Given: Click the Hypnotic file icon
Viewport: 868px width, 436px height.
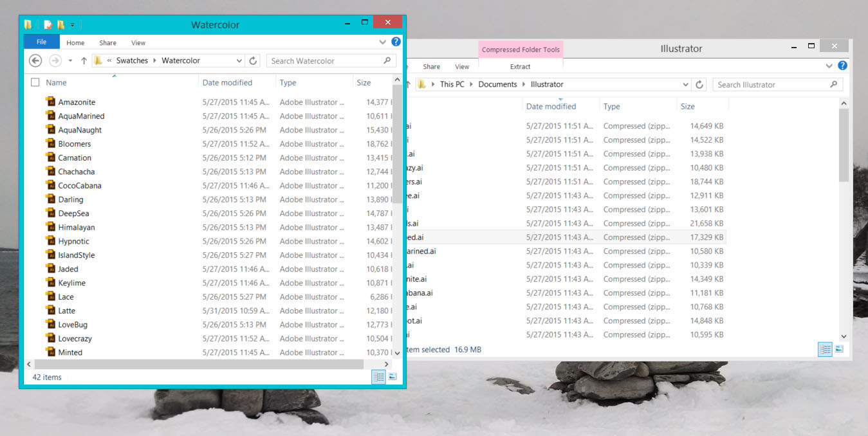Looking at the screenshot, I should click(x=51, y=241).
